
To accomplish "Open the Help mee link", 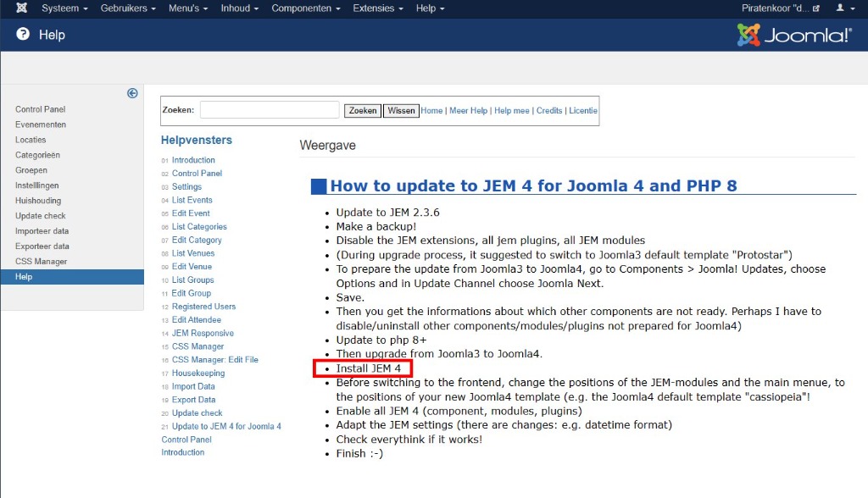I will tap(511, 111).
